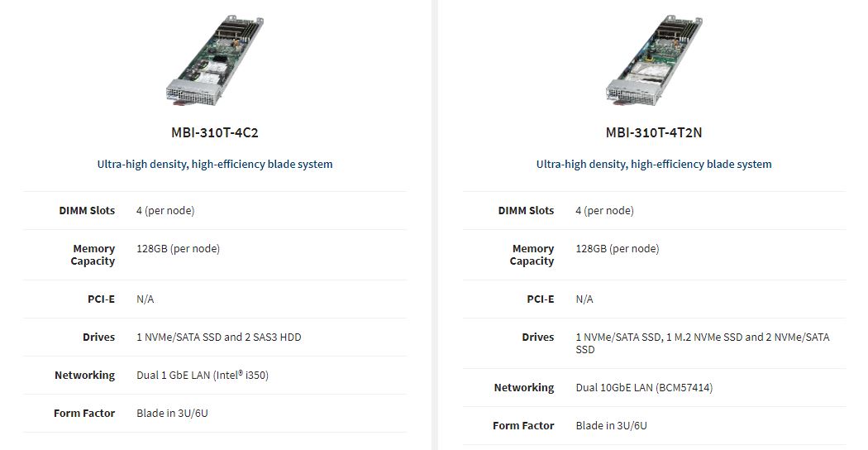This screenshot has width=868, height=450.
Task: Select the DIMM Slots label for MBI-310T-4C2
Action: click(87, 210)
